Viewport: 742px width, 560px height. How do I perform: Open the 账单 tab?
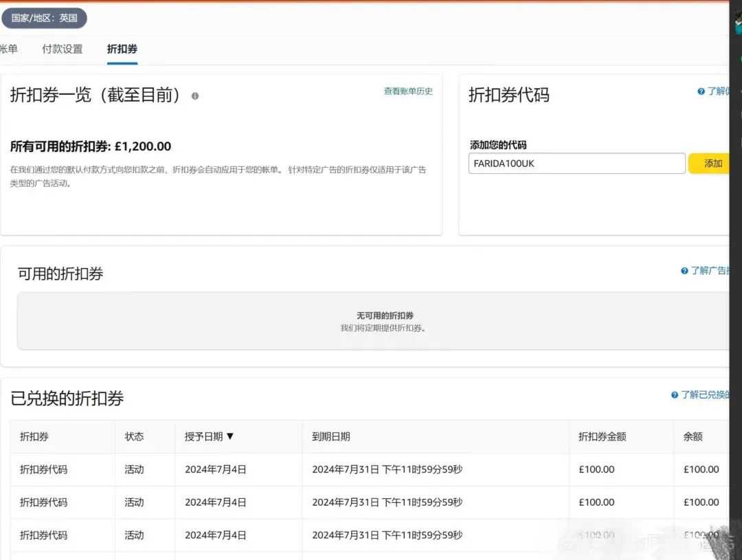[x=8, y=49]
